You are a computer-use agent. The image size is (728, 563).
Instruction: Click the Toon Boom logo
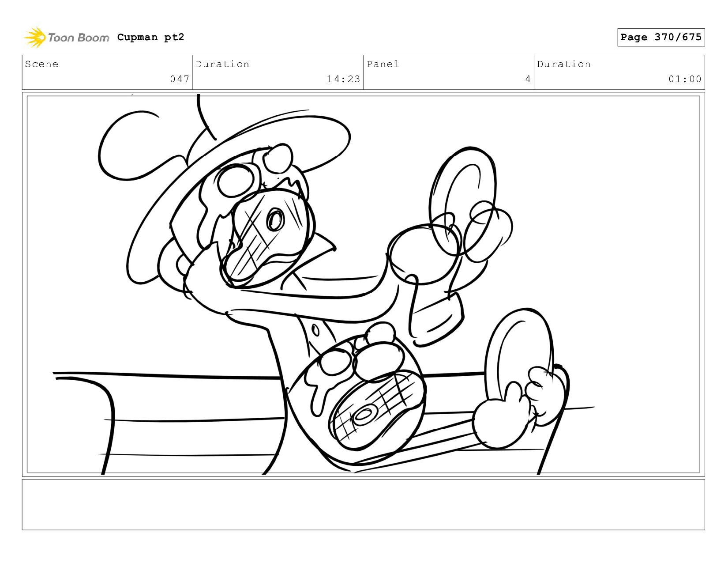[x=66, y=38]
